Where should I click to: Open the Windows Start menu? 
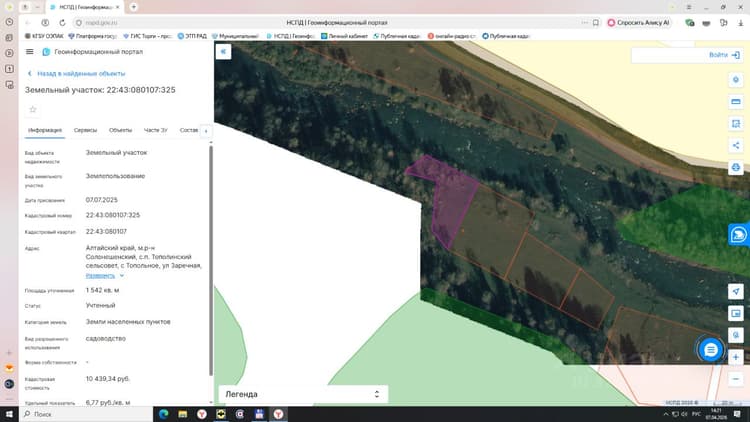tap(9, 414)
